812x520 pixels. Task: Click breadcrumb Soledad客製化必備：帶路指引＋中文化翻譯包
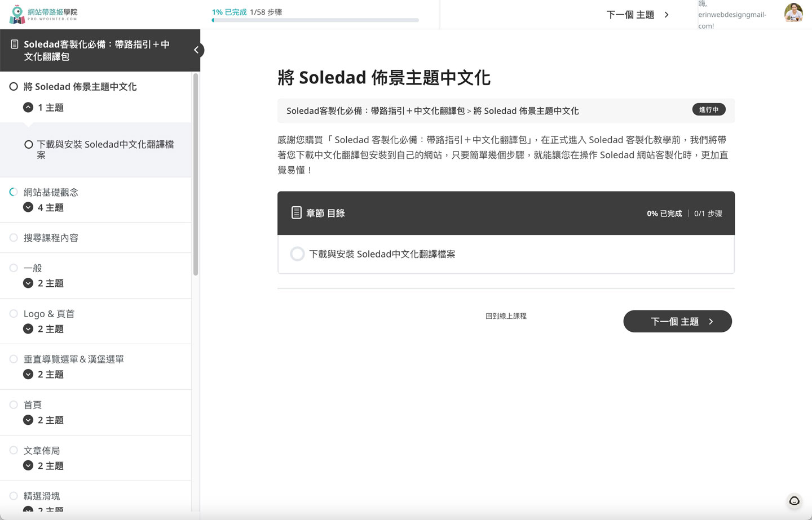(x=376, y=111)
